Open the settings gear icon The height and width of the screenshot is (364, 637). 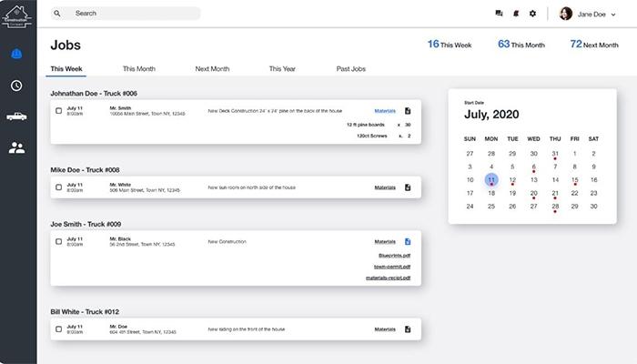pyautogui.click(x=532, y=14)
